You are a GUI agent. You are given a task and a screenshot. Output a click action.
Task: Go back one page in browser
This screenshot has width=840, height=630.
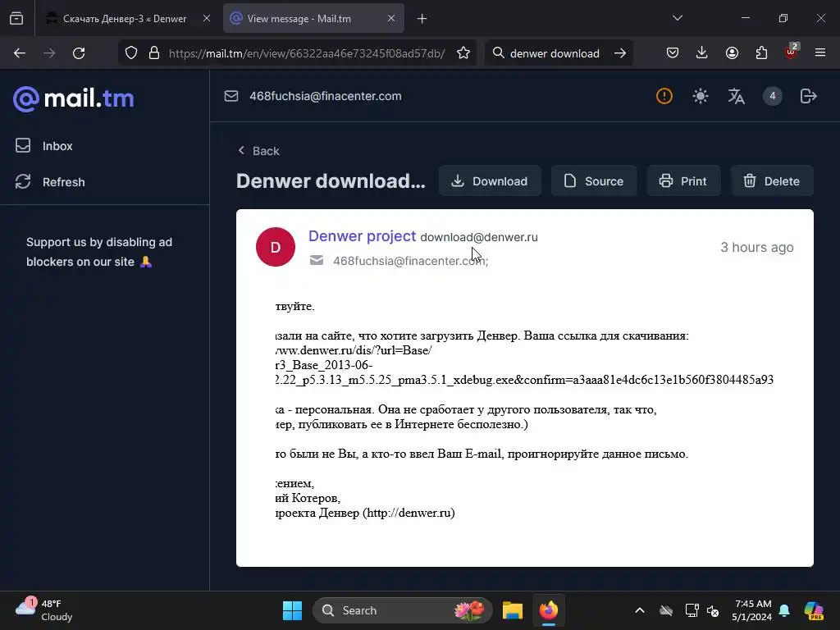click(x=20, y=53)
